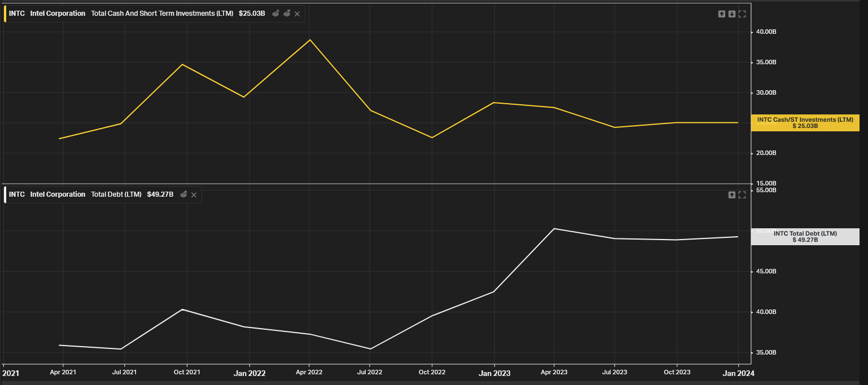The image size is (868, 385).
Task: Click the 20.00B label on cash axis
Action: [766, 153]
